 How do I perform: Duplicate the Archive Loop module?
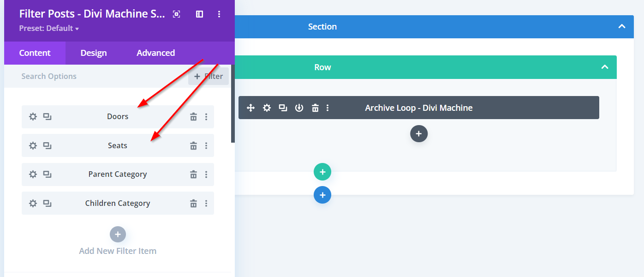pyautogui.click(x=283, y=108)
